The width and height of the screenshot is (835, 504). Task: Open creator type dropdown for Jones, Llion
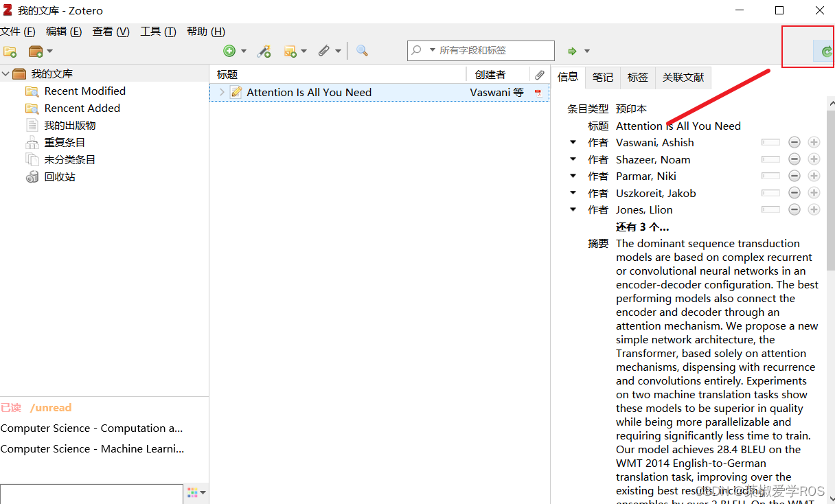(x=573, y=209)
